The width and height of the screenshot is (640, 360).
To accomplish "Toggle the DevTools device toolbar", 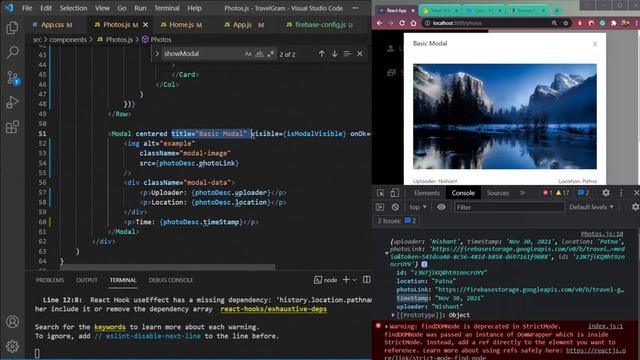I will point(394,193).
